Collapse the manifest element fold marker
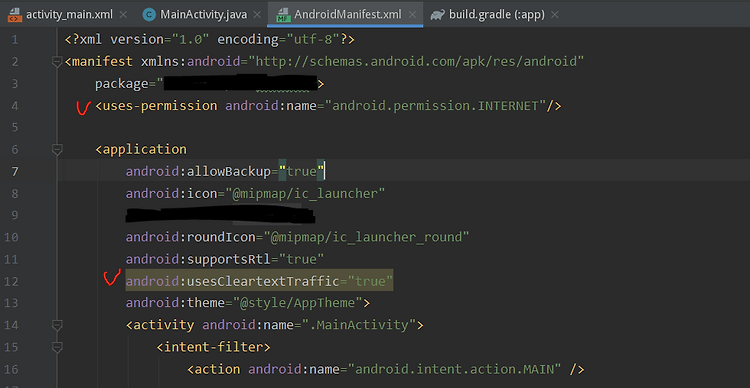 tap(57, 61)
